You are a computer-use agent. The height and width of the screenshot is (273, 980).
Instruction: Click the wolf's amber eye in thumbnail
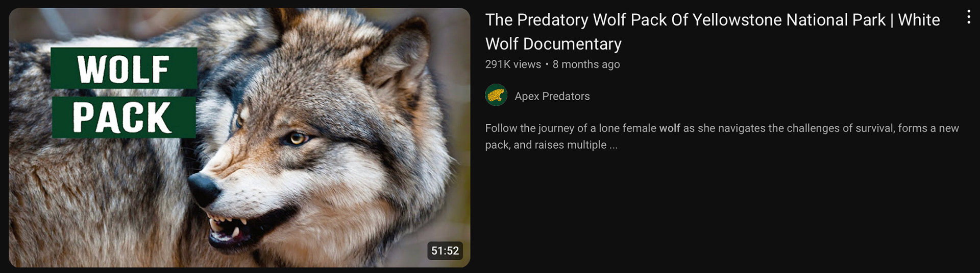tap(297, 138)
